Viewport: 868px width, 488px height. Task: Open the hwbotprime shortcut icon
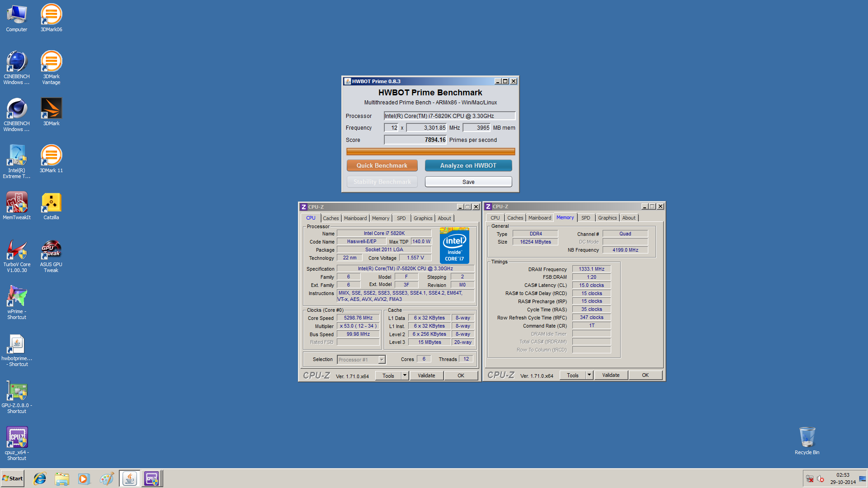17,350
